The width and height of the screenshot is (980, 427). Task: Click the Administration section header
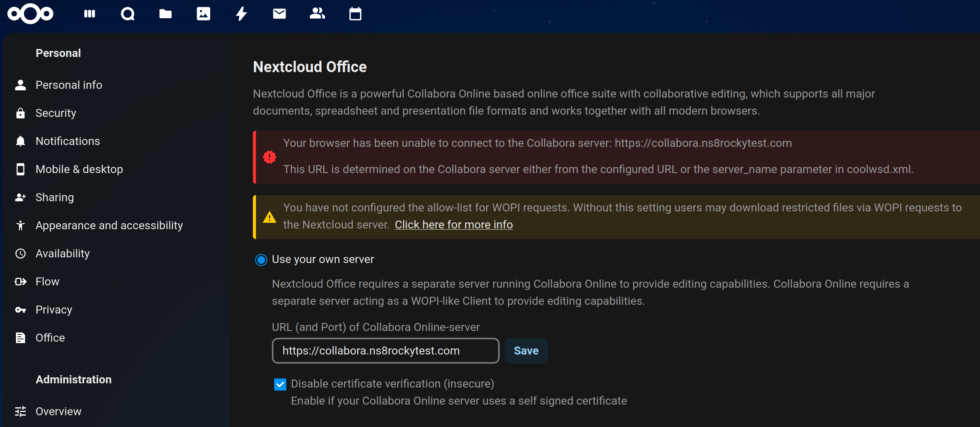pyautogui.click(x=73, y=380)
